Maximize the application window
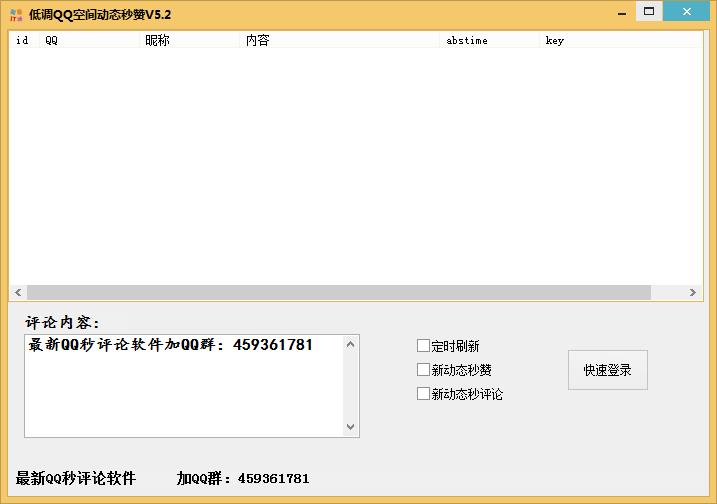Viewport: 717px width, 504px height. (x=649, y=11)
